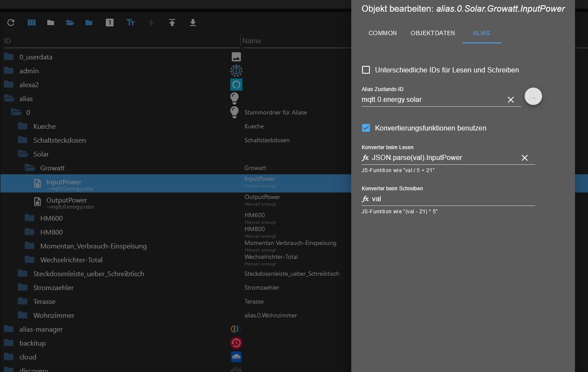The height and width of the screenshot is (372, 588).
Task: Click the ... browse button for state ID
Action: (x=533, y=97)
